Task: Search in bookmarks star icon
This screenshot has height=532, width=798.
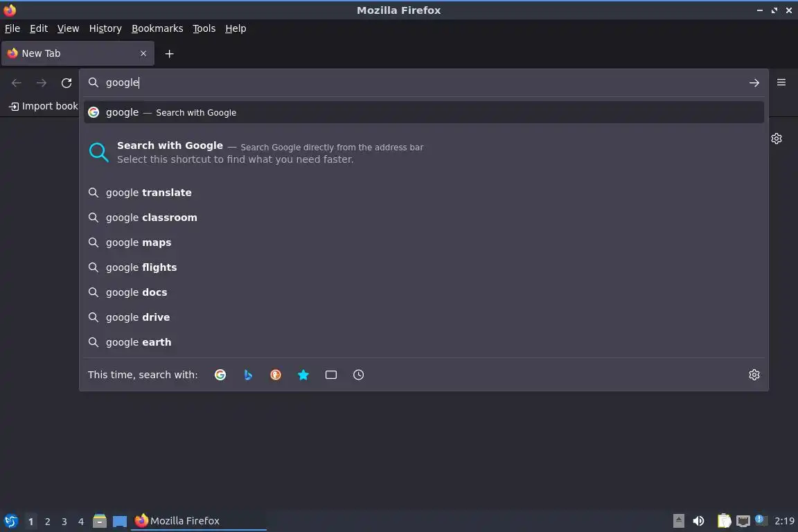Action: (303, 375)
